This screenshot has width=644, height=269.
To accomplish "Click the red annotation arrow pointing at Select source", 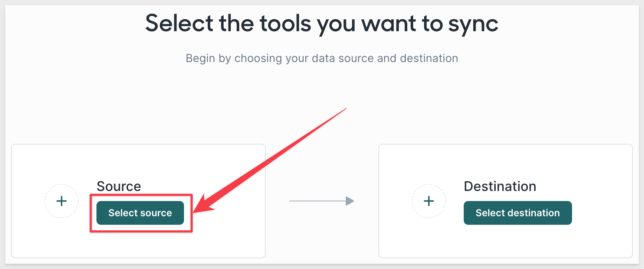I will 270,161.
